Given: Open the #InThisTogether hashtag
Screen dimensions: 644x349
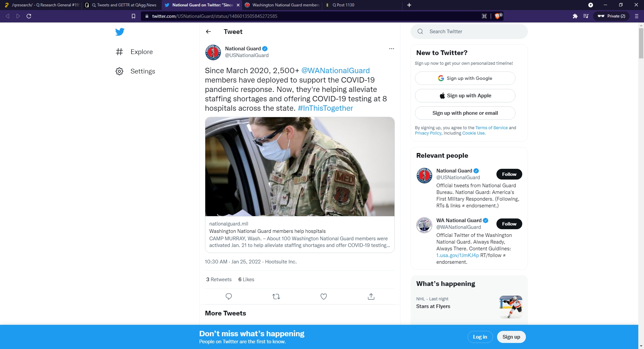Looking at the screenshot, I should click(x=325, y=108).
